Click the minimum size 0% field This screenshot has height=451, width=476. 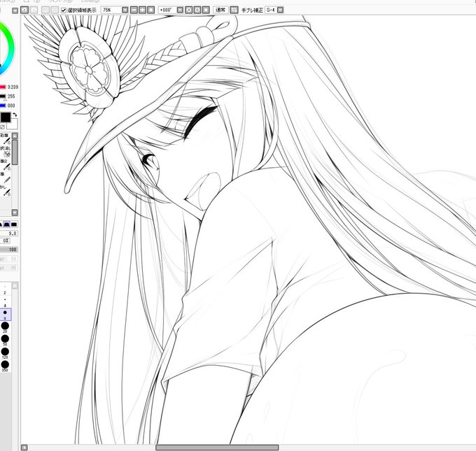point(6,241)
